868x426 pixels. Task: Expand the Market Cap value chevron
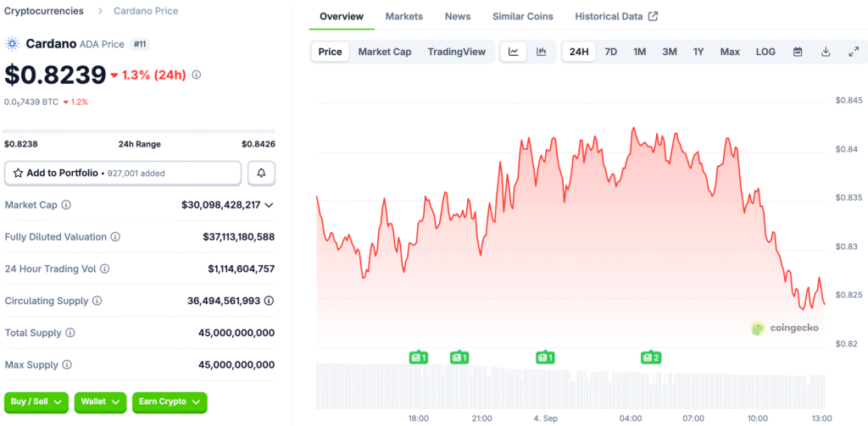[269, 205]
